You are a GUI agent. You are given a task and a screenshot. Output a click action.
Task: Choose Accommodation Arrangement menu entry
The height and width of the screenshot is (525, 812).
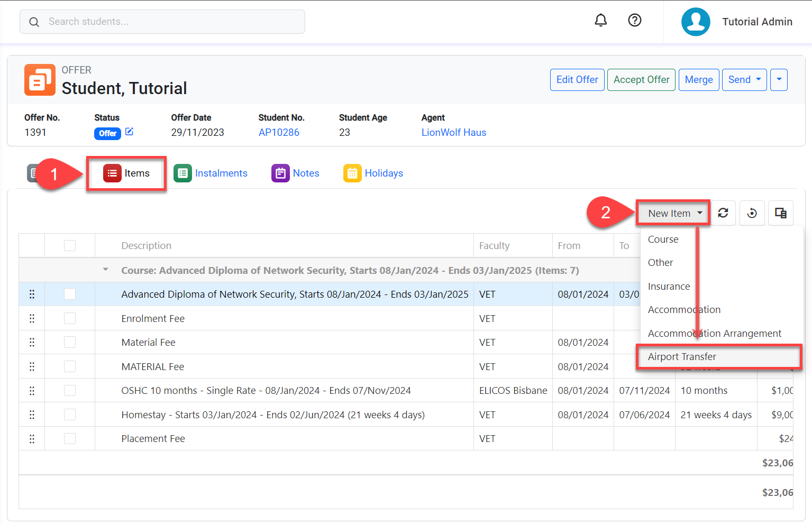tap(722, 333)
